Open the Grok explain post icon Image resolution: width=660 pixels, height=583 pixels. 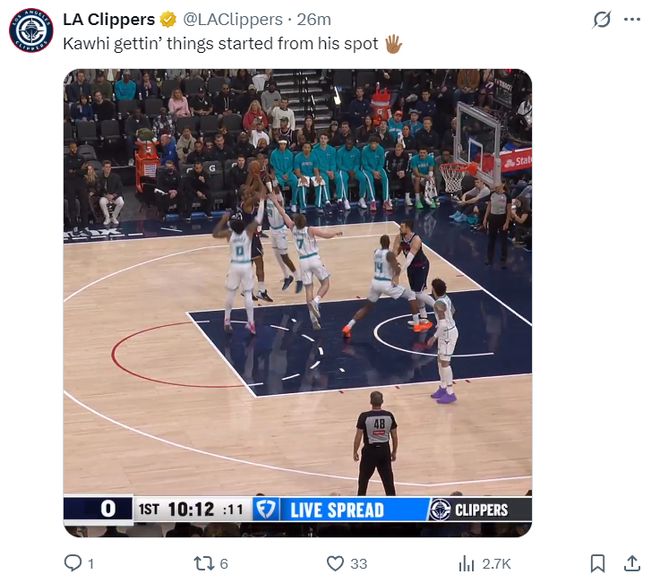[601, 19]
